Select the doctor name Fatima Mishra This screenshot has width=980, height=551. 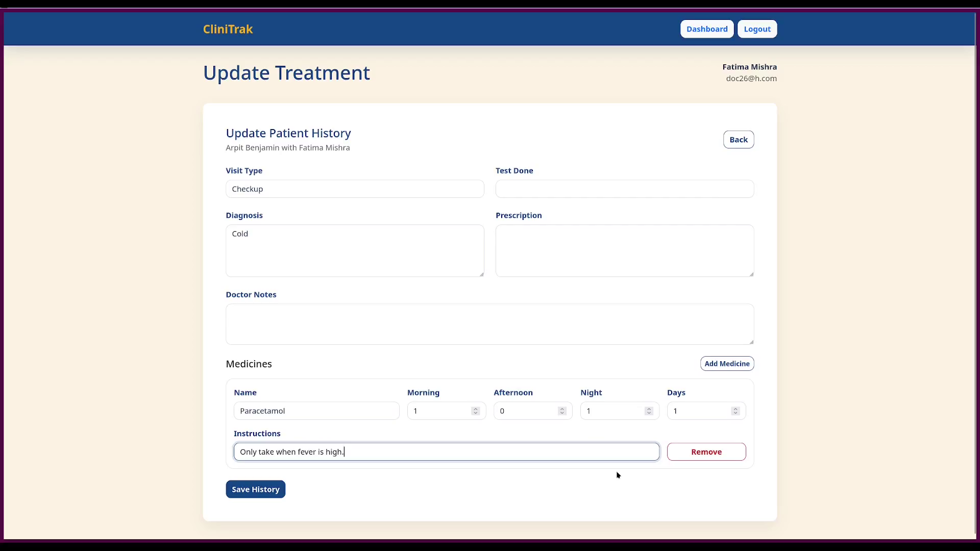click(x=749, y=67)
